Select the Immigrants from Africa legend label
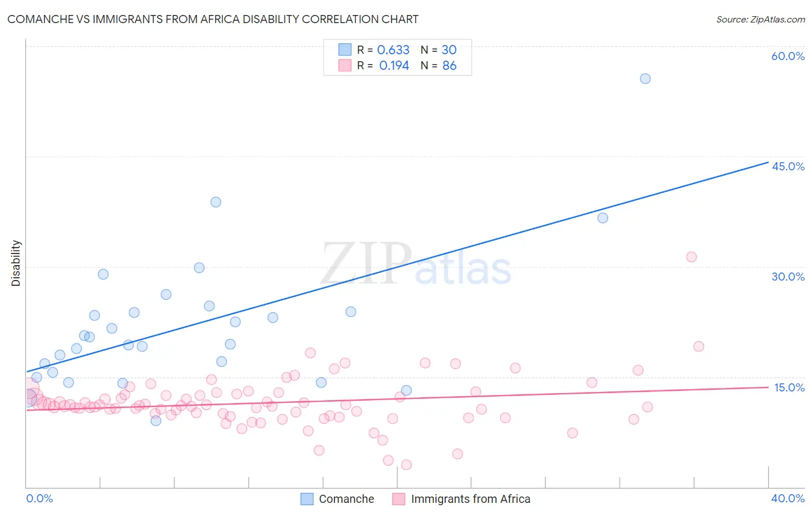Viewport: 812px width, 515px height. tap(471, 499)
